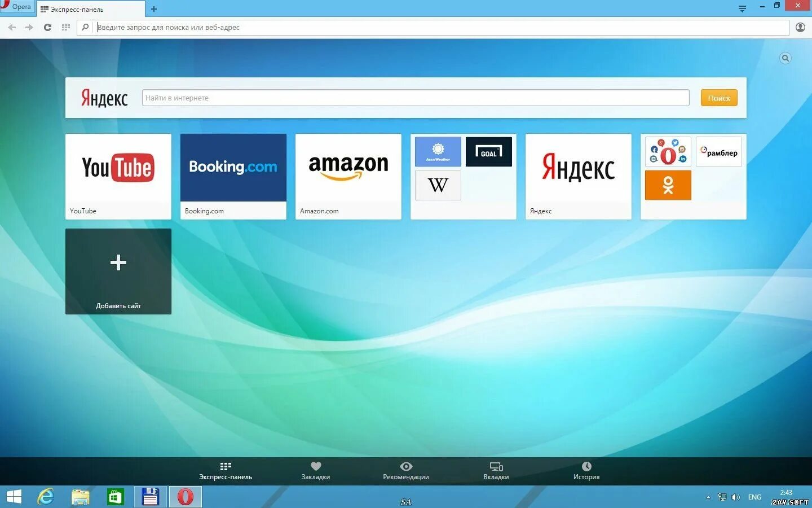Select the Экспресс-панель browser tab
812x508 pixels.
pyautogui.click(x=90, y=9)
